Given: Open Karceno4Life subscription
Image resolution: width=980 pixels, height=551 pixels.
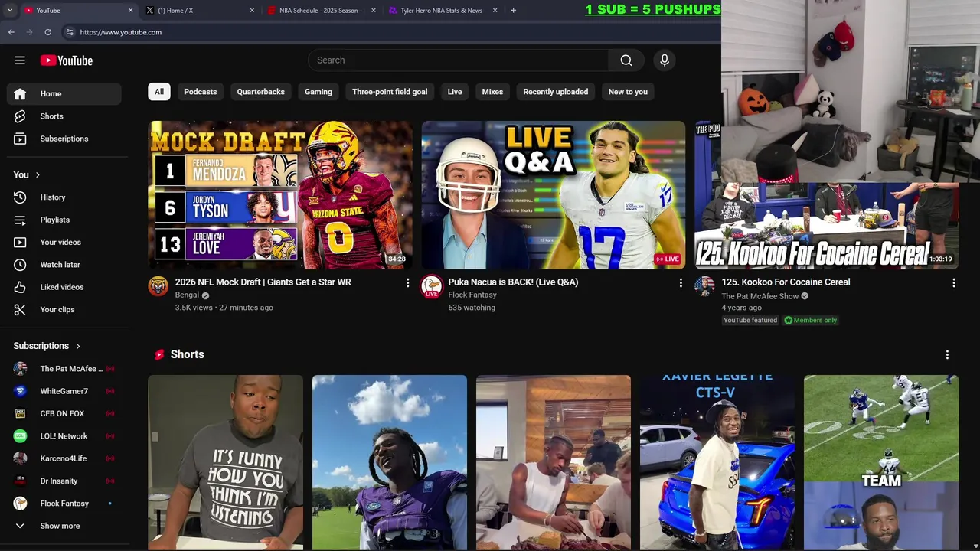Looking at the screenshot, I should coord(64,458).
